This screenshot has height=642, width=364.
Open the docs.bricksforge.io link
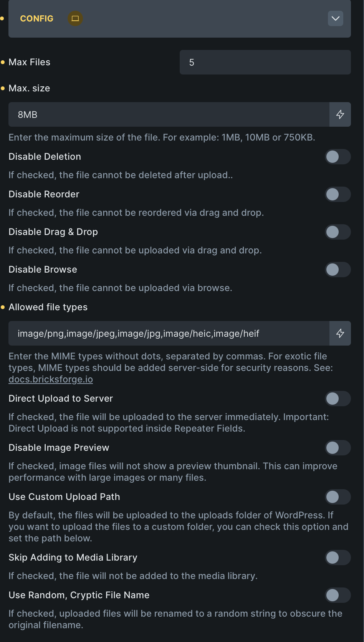[51, 379]
